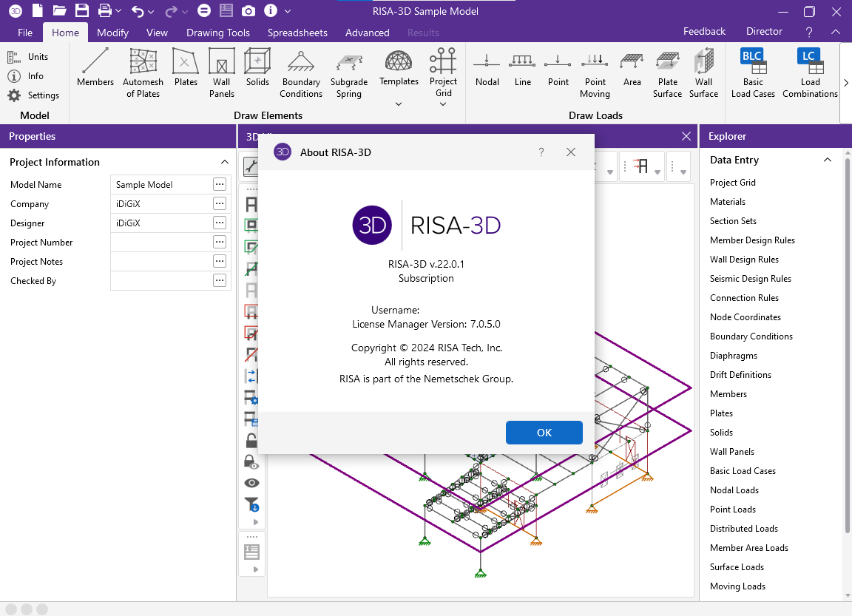Switch to the Modify tab
This screenshot has width=852, height=616.
pos(112,32)
